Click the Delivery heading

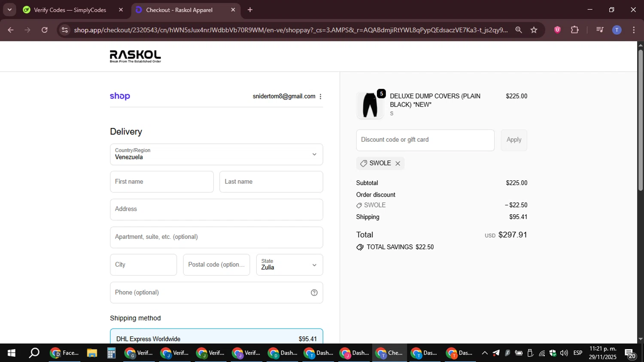tap(126, 132)
